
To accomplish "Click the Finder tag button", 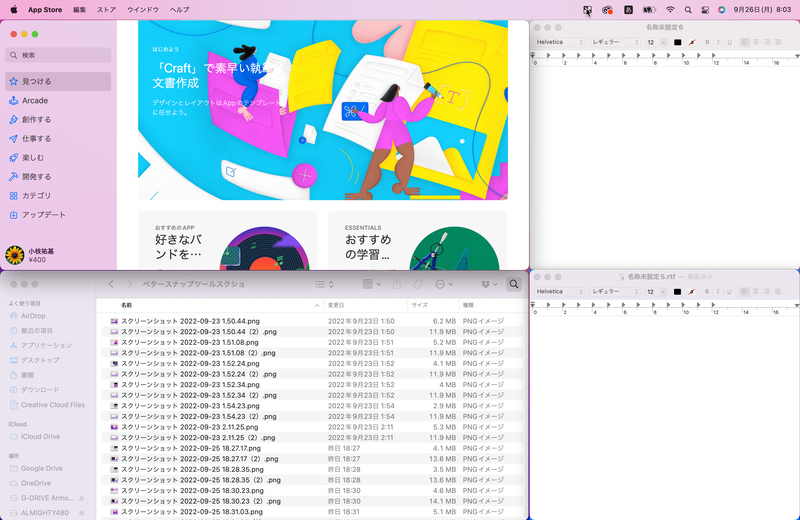I will pyautogui.click(x=418, y=284).
